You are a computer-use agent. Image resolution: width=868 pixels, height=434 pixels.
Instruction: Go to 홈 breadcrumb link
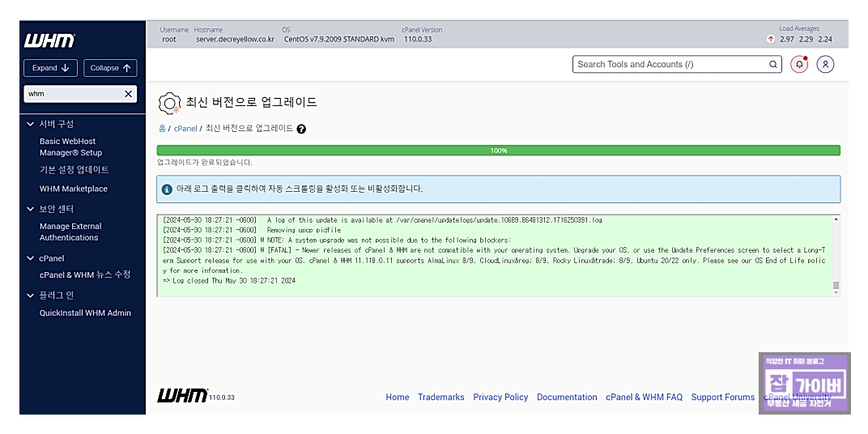click(x=162, y=129)
